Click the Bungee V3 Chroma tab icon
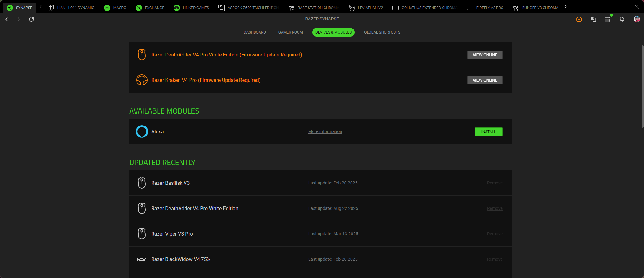Viewport: 644px width, 278px height. point(516,8)
